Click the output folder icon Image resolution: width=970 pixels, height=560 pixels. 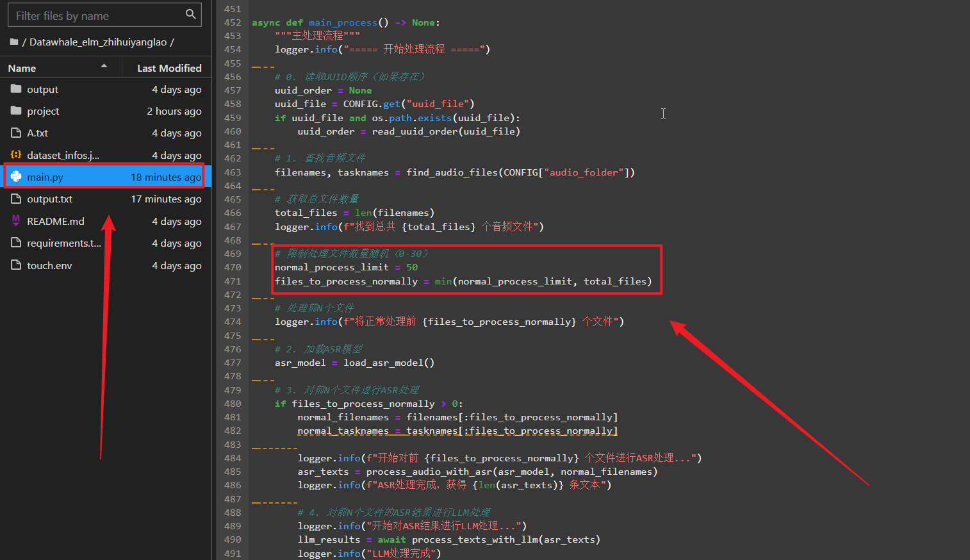(x=16, y=89)
